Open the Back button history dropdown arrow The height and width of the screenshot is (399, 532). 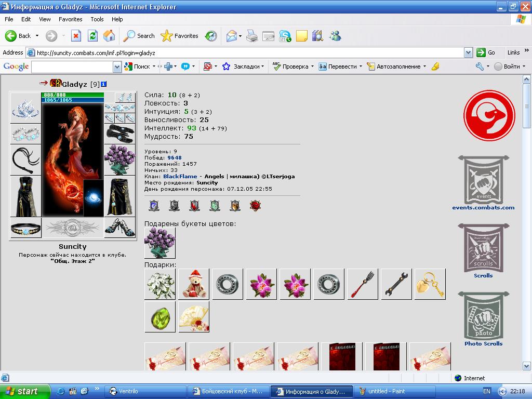[37, 36]
